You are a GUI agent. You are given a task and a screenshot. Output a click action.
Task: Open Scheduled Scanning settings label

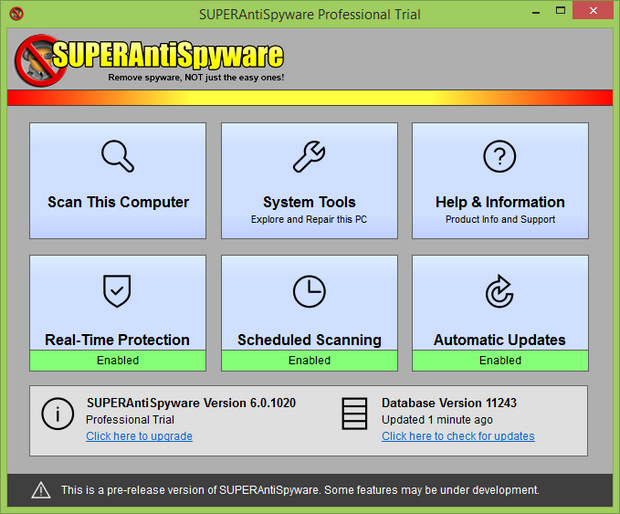coord(309,340)
